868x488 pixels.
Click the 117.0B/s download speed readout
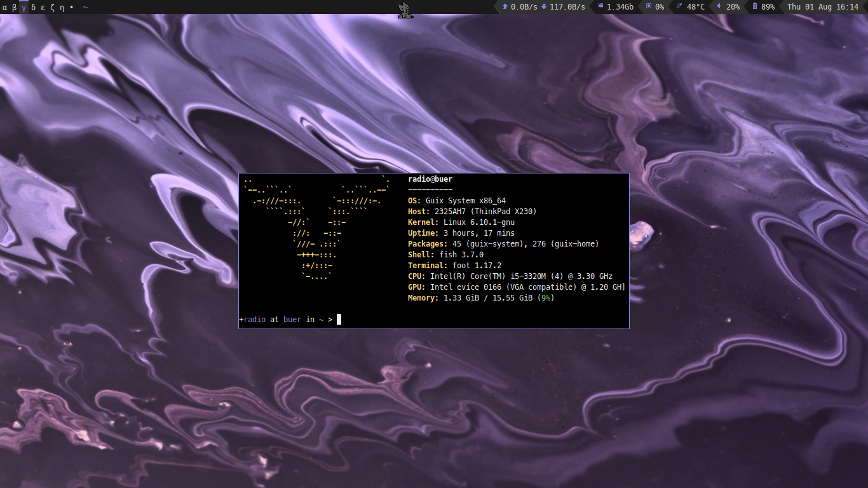pyautogui.click(x=567, y=7)
